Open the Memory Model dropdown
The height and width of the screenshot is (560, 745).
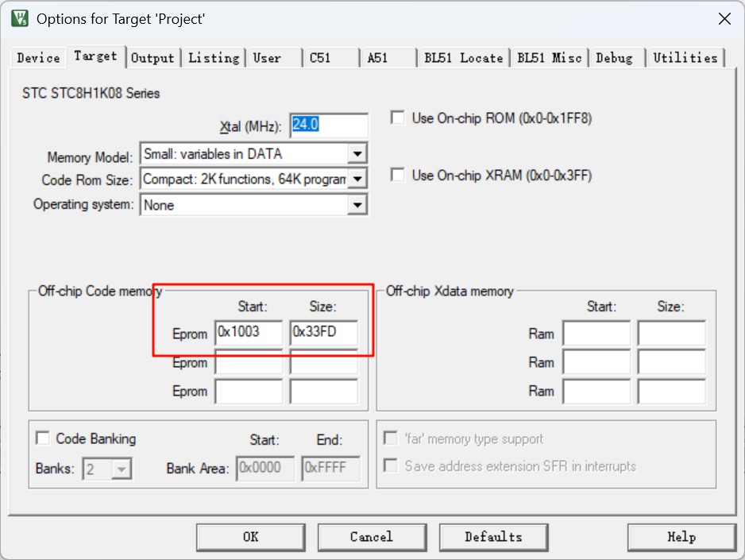pyautogui.click(x=357, y=154)
